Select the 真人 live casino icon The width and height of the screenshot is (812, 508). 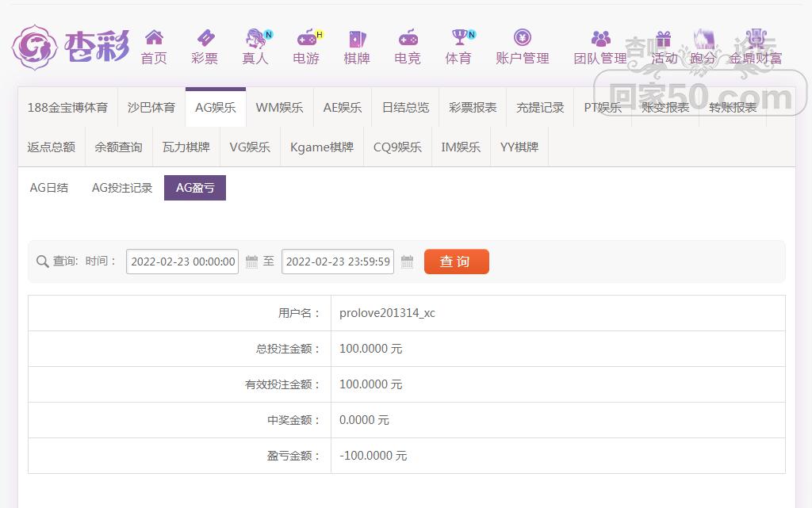point(255,38)
